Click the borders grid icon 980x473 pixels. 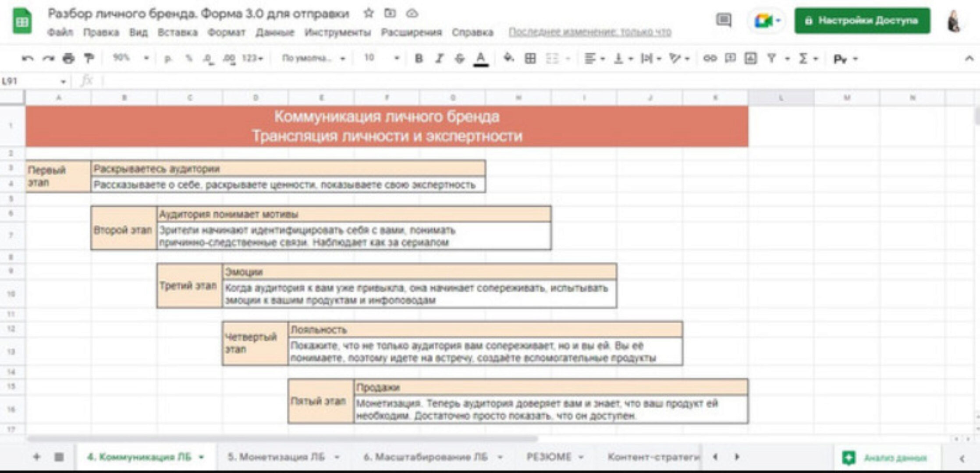530,58
